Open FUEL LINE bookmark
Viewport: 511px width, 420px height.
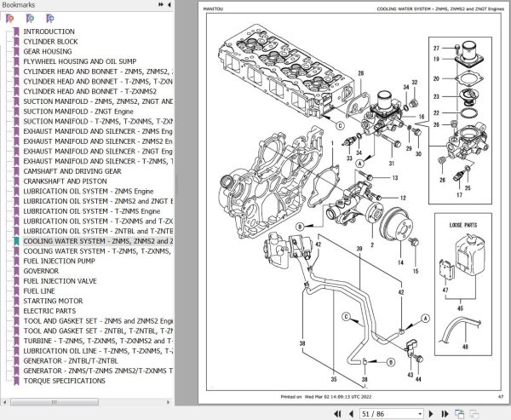pos(39,291)
